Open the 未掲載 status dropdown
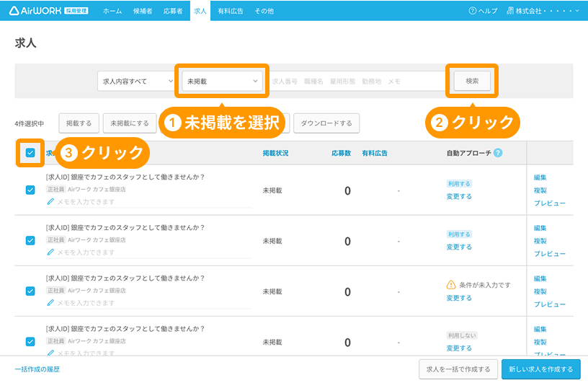Viewport: 588px width, 383px height. click(222, 81)
